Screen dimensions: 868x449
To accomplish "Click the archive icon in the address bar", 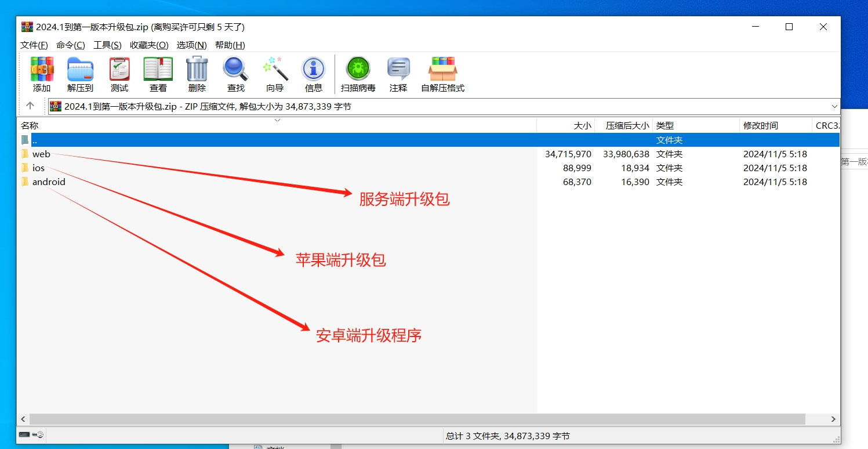I will coord(55,106).
